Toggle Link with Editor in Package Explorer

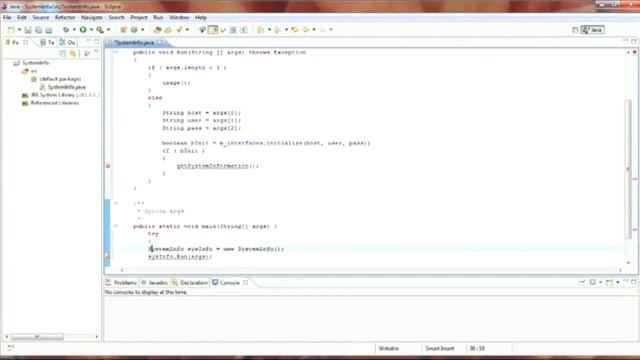[73, 53]
